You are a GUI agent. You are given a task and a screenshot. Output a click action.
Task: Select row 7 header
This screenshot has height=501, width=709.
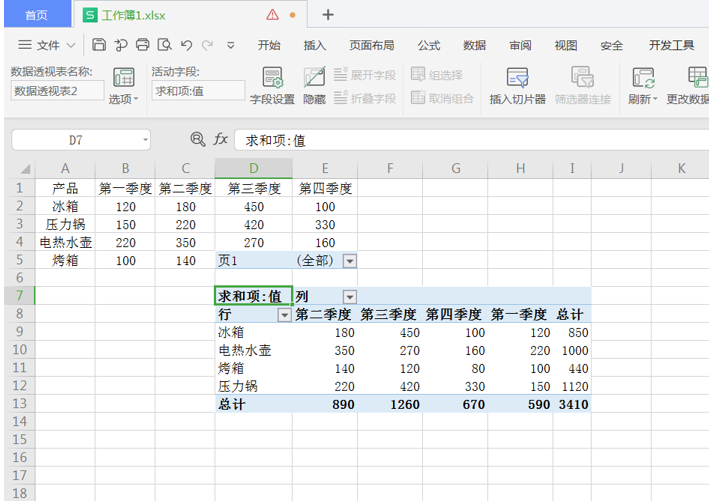pyautogui.click(x=19, y=296)
